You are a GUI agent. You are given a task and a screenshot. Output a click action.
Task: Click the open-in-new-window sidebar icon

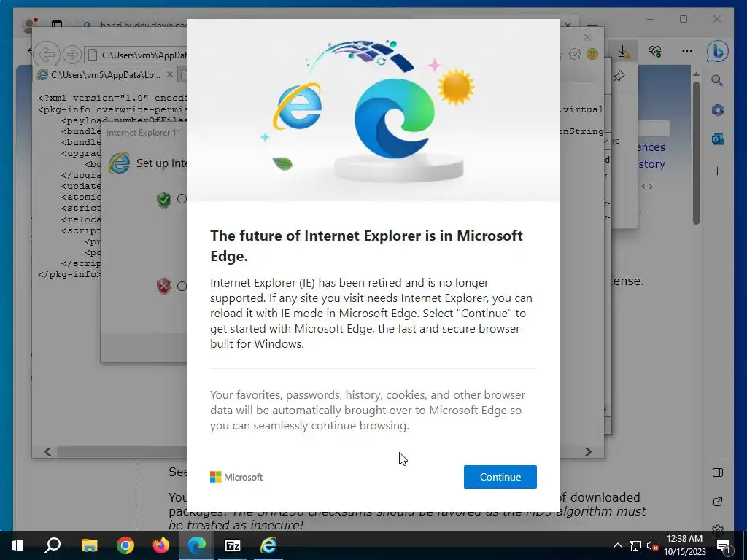[718, 502]
